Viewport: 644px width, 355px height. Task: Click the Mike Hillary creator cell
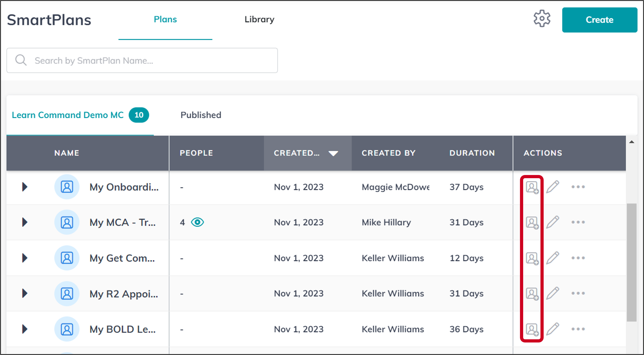[386, 222]
